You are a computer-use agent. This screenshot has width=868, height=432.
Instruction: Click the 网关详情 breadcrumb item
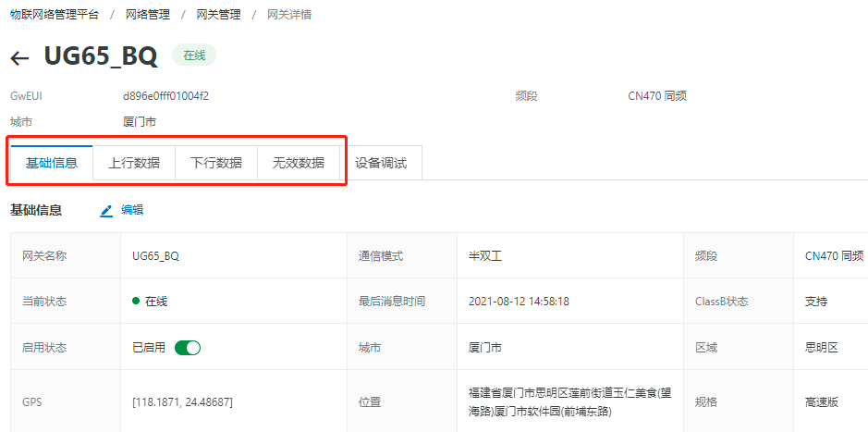pos(289,15)
